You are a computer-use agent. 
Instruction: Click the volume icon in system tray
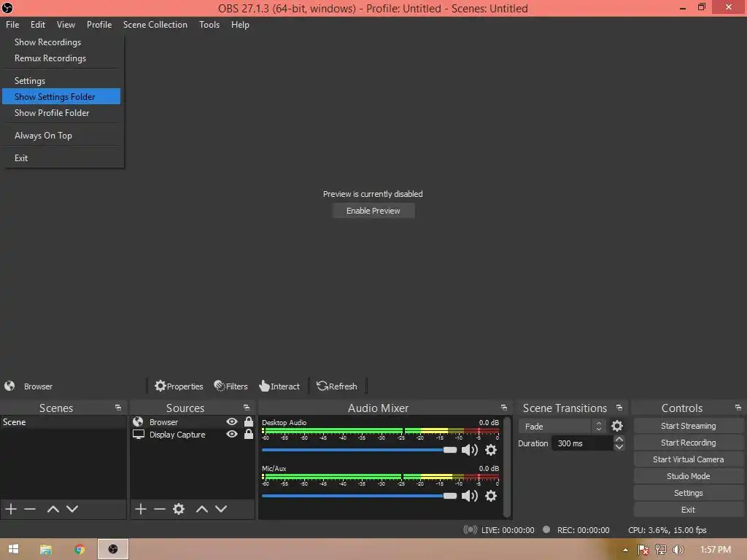tap(678, 550)
